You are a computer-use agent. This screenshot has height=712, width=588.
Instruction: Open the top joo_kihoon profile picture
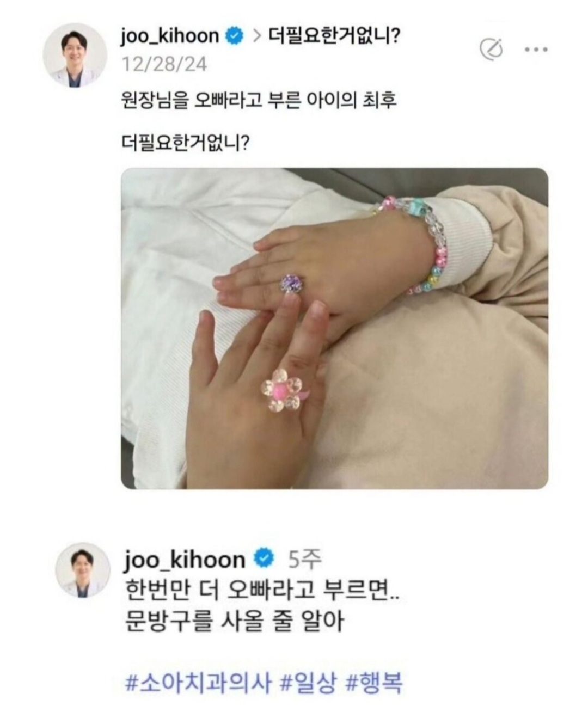(75, 56)
